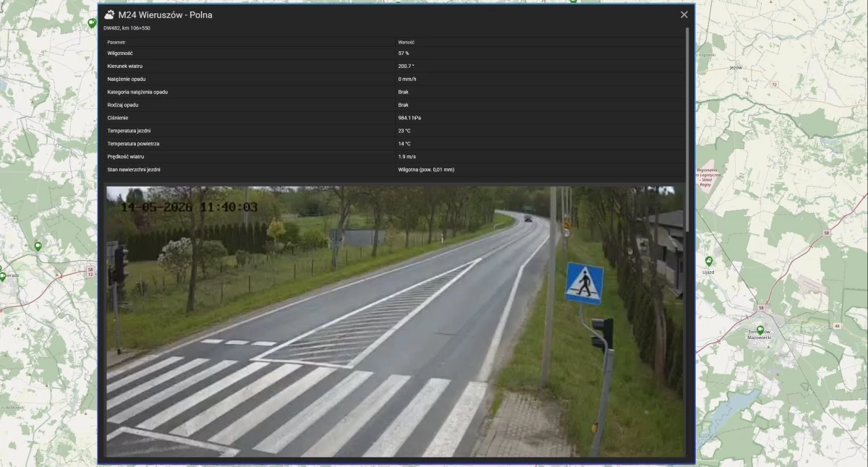The image size is (868, 467).
Task: Select the green marker on Tomaszów Mazowiecki
Action: click(759, 330)
